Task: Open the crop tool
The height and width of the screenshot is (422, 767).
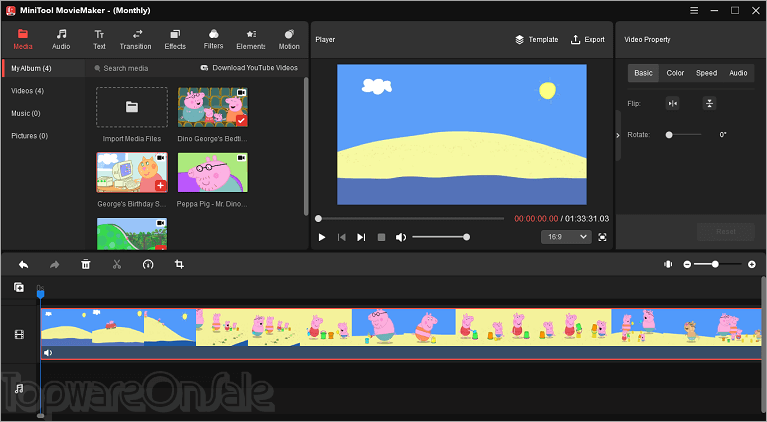Action: coord(180,265)
